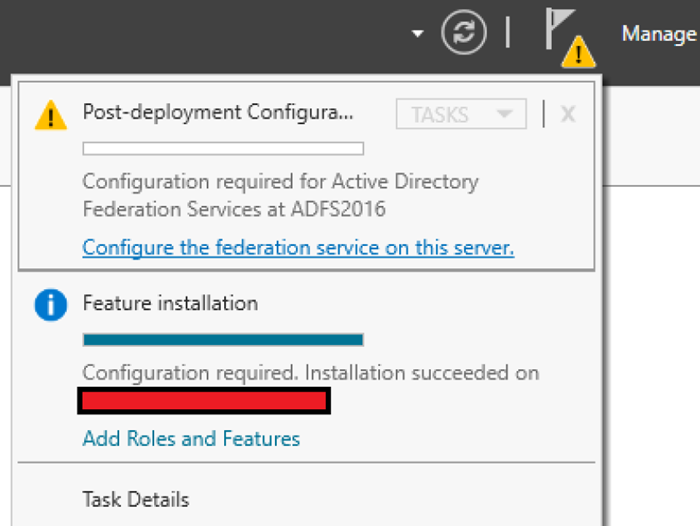This screenshot has height=526, width=700.
Task: Click the Feature installation progress bar
Action: coord(223,340)
